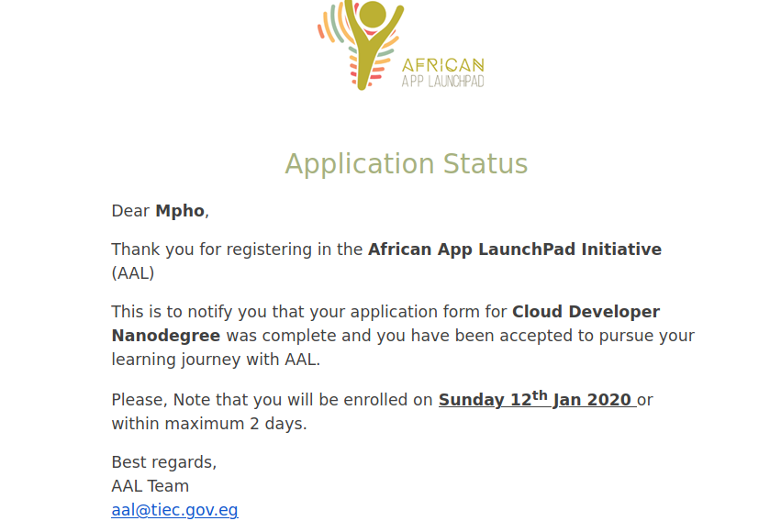This screenshot has width=770, height=532.
Task: Click the AFRICAN APP LAUNCHPAD logo text
Action: (443, 72)
